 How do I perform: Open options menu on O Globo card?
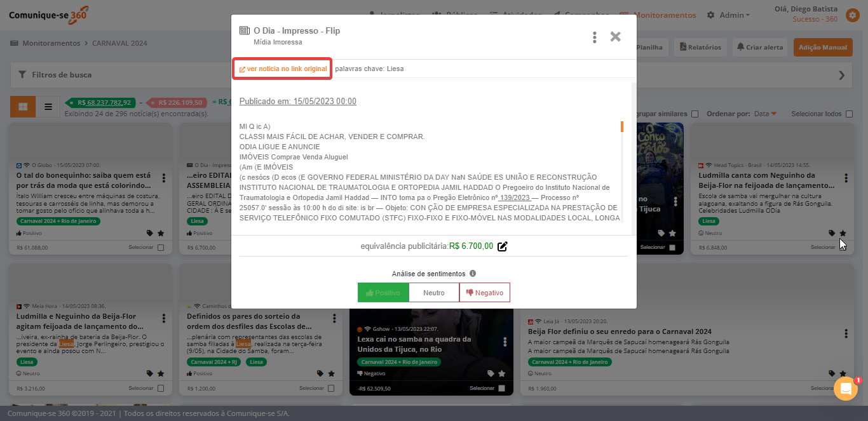[x=163, y=178]
